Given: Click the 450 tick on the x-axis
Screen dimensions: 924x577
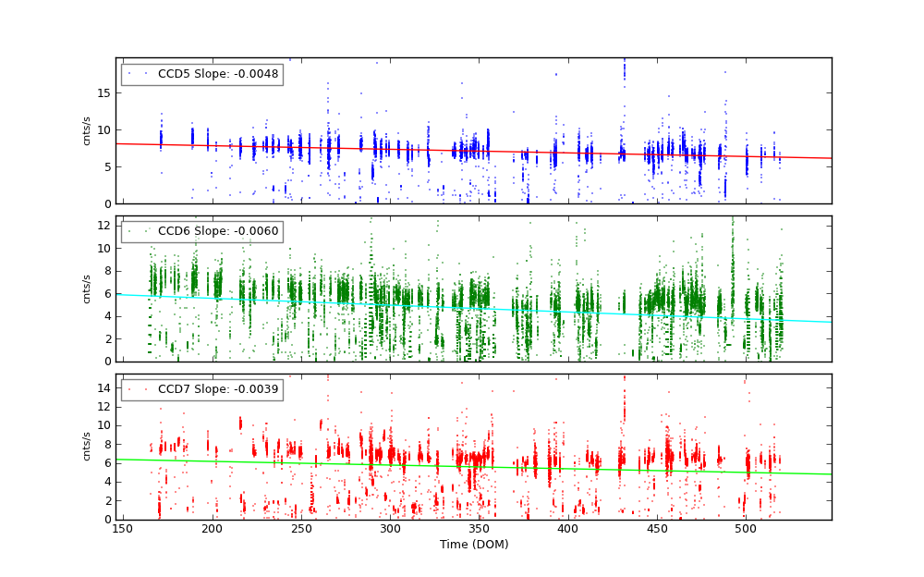Looking at the screenshot, I should click(x=658, y=529).
